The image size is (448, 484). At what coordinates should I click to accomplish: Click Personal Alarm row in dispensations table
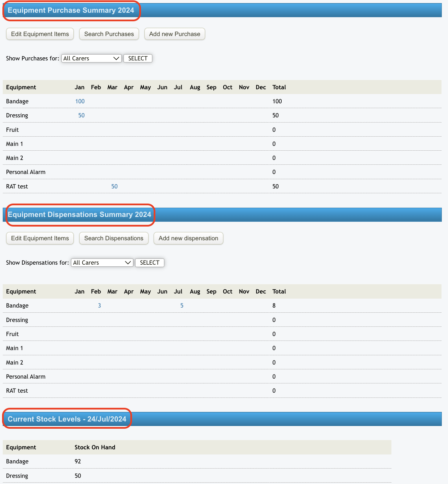(x=222, y=377)
